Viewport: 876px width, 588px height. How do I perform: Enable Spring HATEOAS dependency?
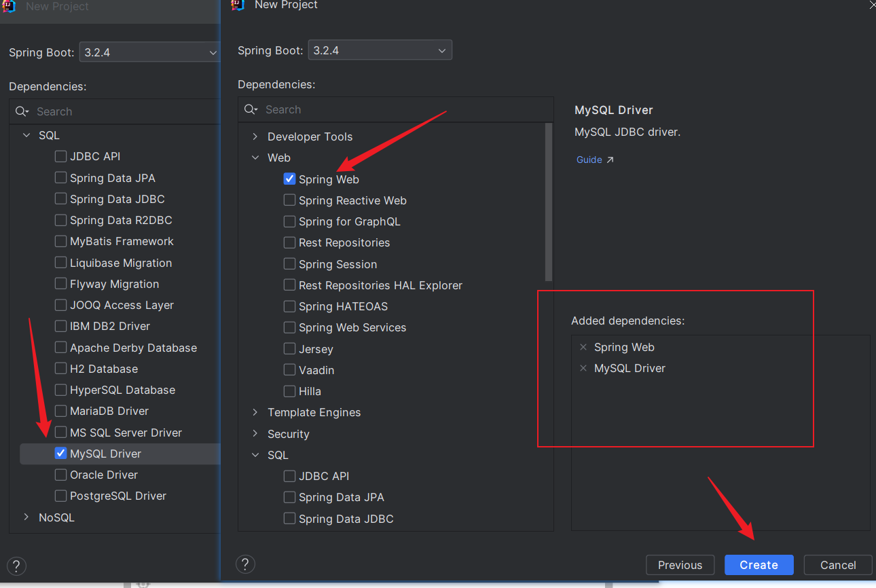click(x=289, y=306)
